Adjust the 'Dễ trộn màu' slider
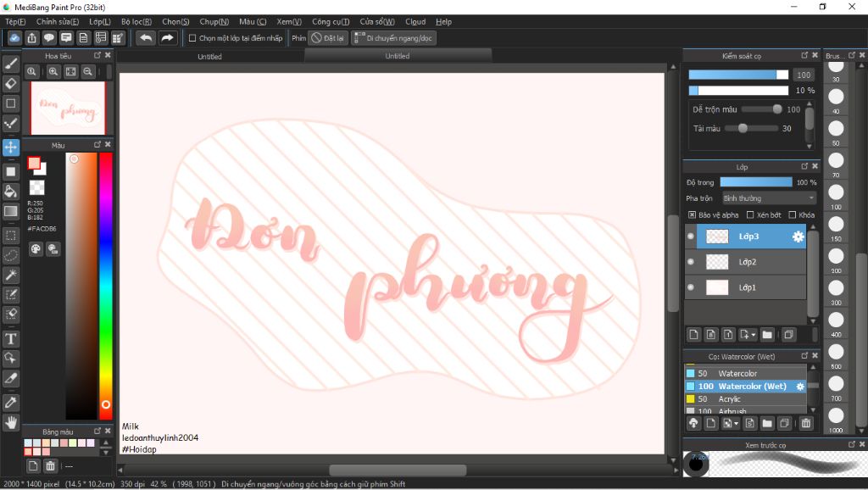This screenshot has height=490, width=868. pos(762,109)
